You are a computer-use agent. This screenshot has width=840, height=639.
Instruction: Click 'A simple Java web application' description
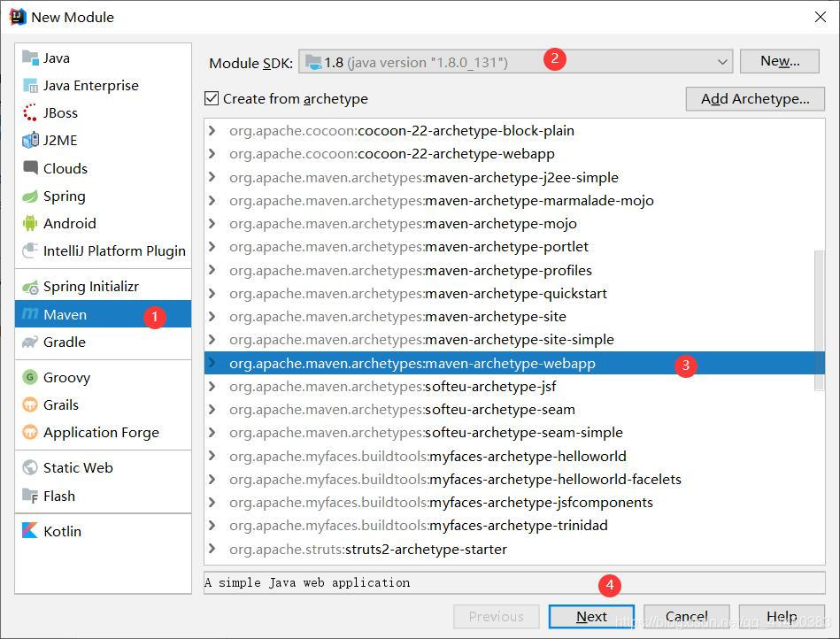[307, 582]
